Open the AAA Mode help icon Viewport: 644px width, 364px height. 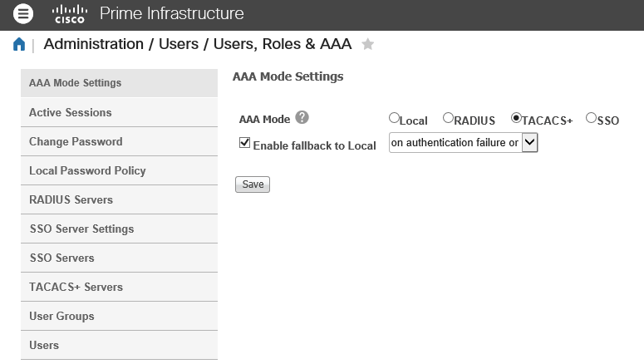coord(302,118)
